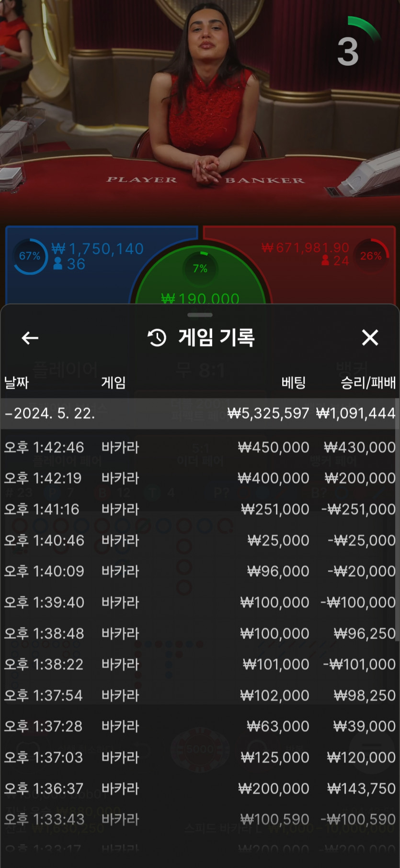
Task: Select the 오후 1:37:03 game row
Action: click(200, 757)
